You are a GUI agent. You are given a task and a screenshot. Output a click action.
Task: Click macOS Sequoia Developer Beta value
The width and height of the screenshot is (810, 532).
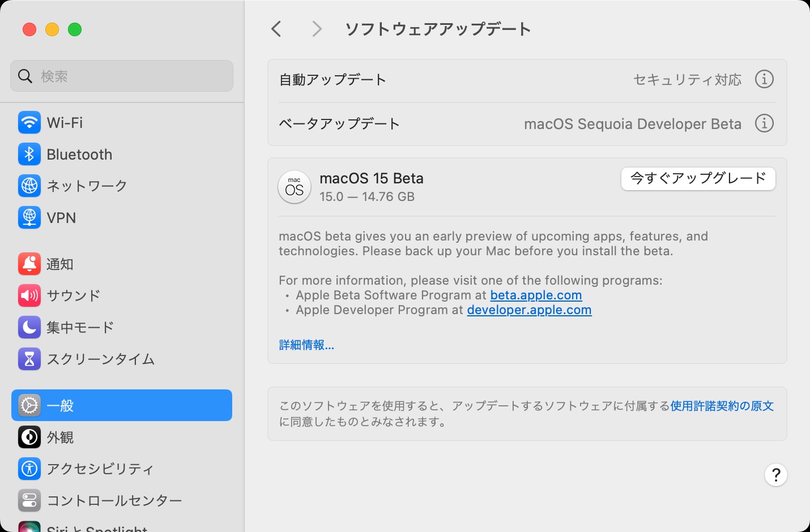click(633, 124)
